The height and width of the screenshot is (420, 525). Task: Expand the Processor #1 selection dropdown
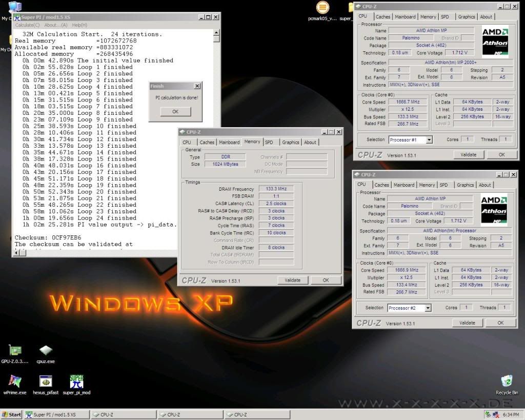[429, 139]
